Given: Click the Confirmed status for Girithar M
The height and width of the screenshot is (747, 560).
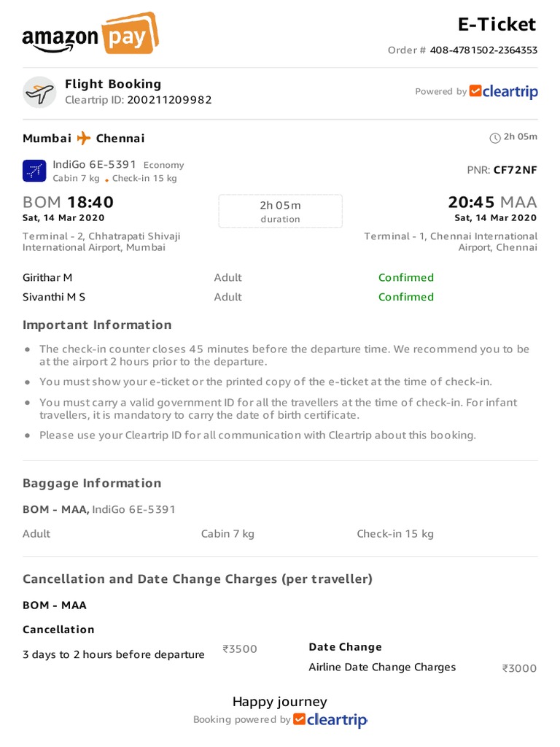Looking at the screenshot, I should point(405,277).
